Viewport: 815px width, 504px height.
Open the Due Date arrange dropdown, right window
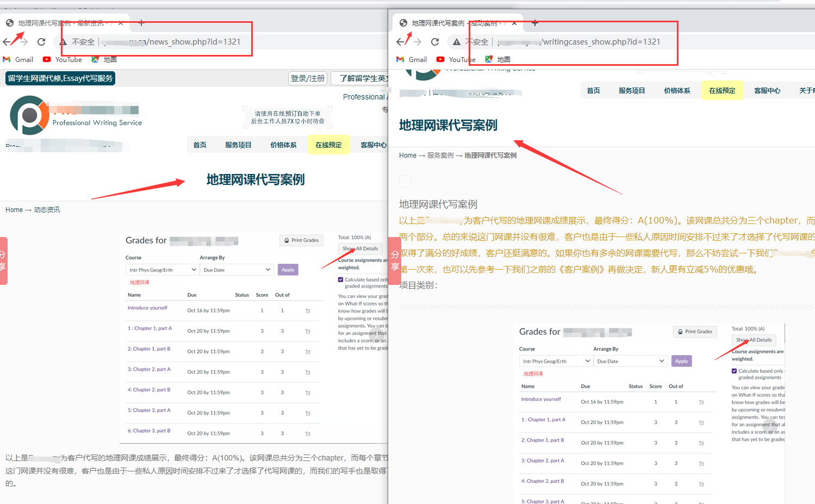click(x=630, y=361)
